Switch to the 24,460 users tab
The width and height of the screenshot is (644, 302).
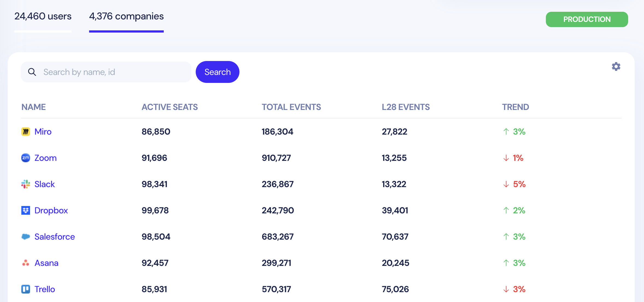[43, 16]
